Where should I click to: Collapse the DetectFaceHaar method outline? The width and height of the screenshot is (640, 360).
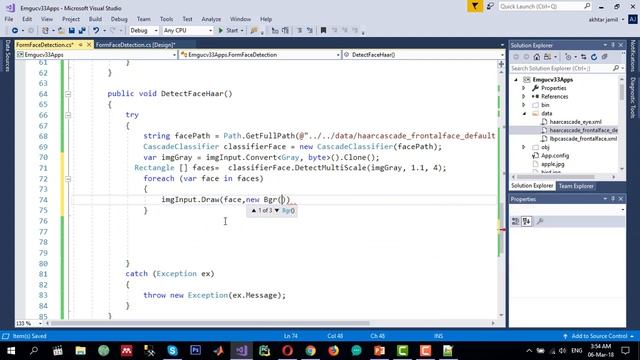coord(68,94)
